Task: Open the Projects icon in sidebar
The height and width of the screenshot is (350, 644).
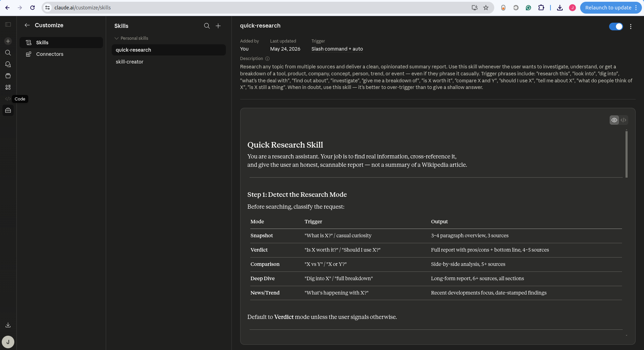Action: [x=8, y=76]
